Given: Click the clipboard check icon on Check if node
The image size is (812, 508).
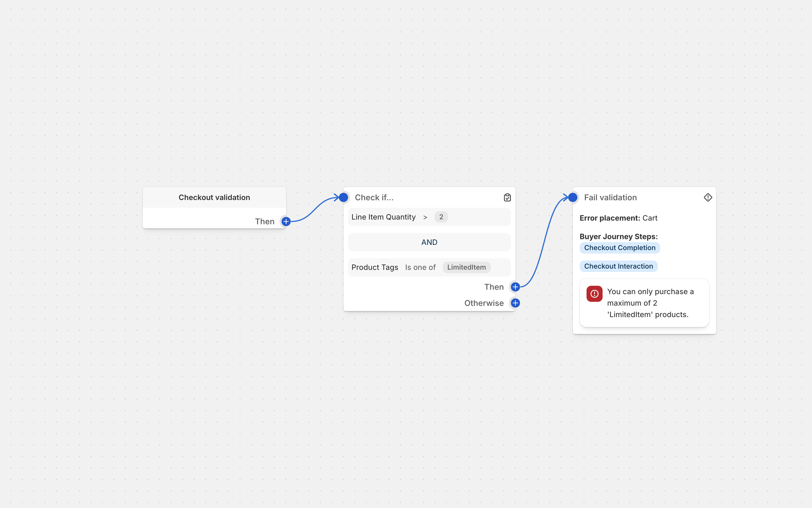Looking at the screenshot, I should coord(507,198).
